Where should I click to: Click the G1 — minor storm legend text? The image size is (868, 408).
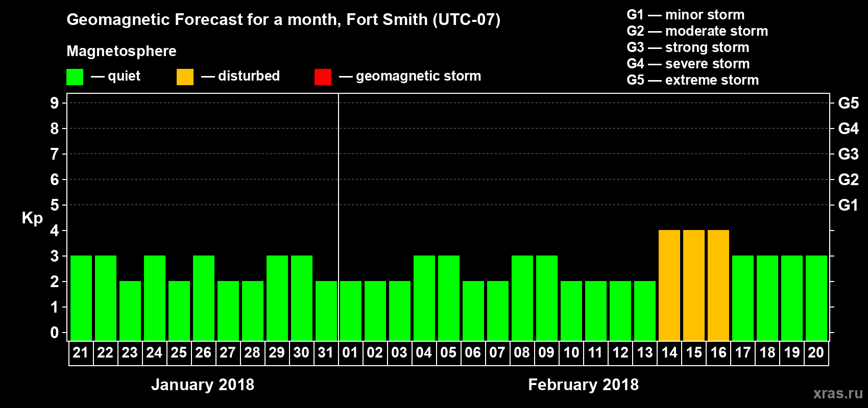pyautogui.click(x=685, y=15)
